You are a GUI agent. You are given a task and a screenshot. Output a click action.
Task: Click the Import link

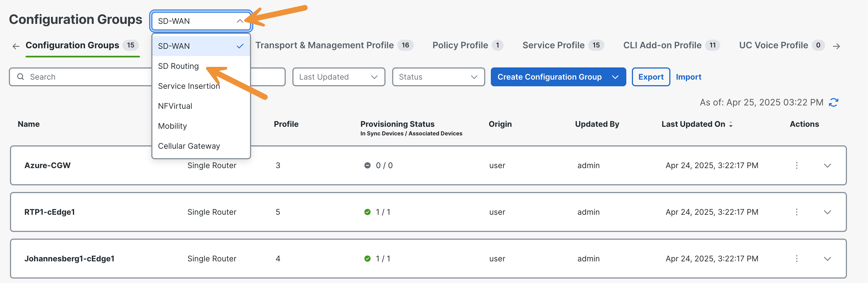(x=688, y=77)
